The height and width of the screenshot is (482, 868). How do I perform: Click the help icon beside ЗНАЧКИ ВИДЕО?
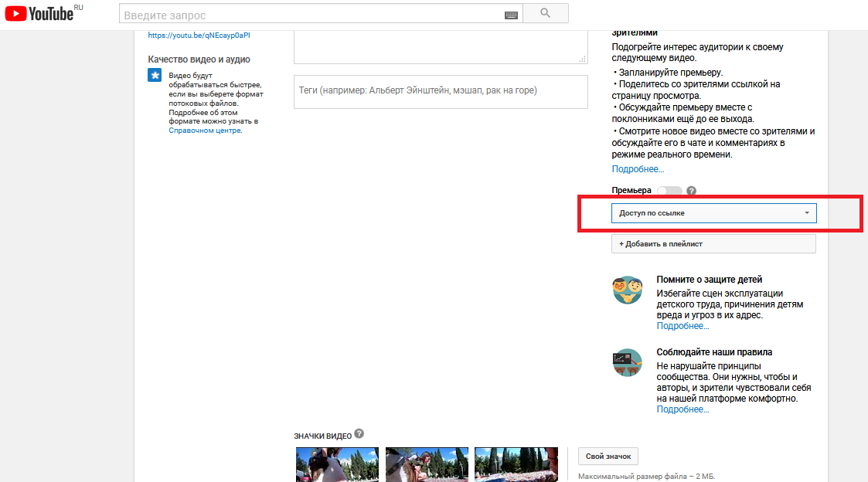tap(359, 434)
